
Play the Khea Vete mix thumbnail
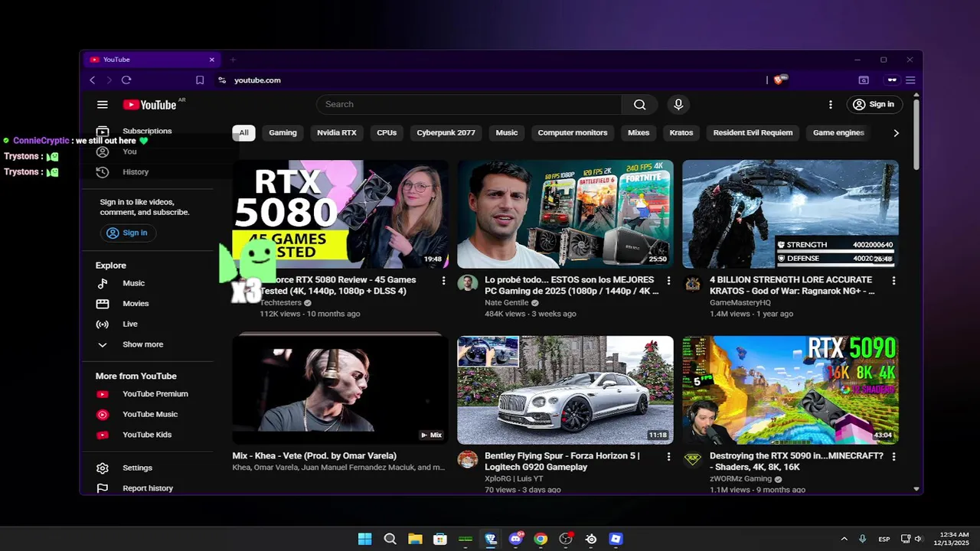pyautogui.click(x=340, y=390)
